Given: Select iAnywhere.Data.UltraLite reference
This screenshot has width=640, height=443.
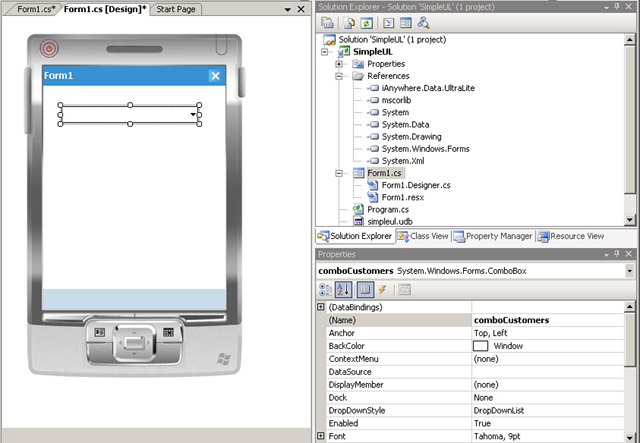Looking at the screenshot, I should pyautogui.click(x=428, y=88).
